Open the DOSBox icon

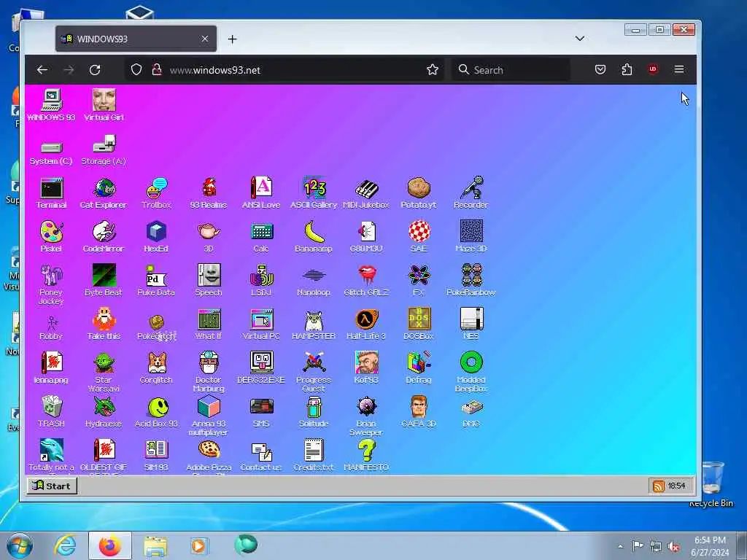pyautogui.click(x=419, y=324)
